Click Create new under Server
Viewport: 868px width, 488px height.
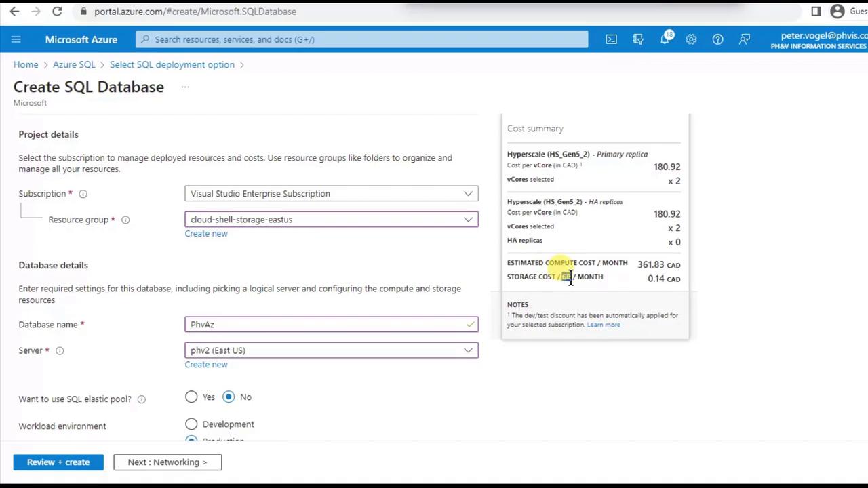click(x=206, y=365)
